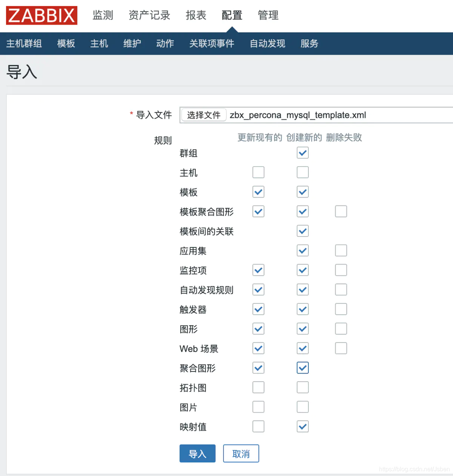Viewport: 453px width, 476px height.
Task: Disable 更新现有的 for 模板
Action: tap(258, 192)
